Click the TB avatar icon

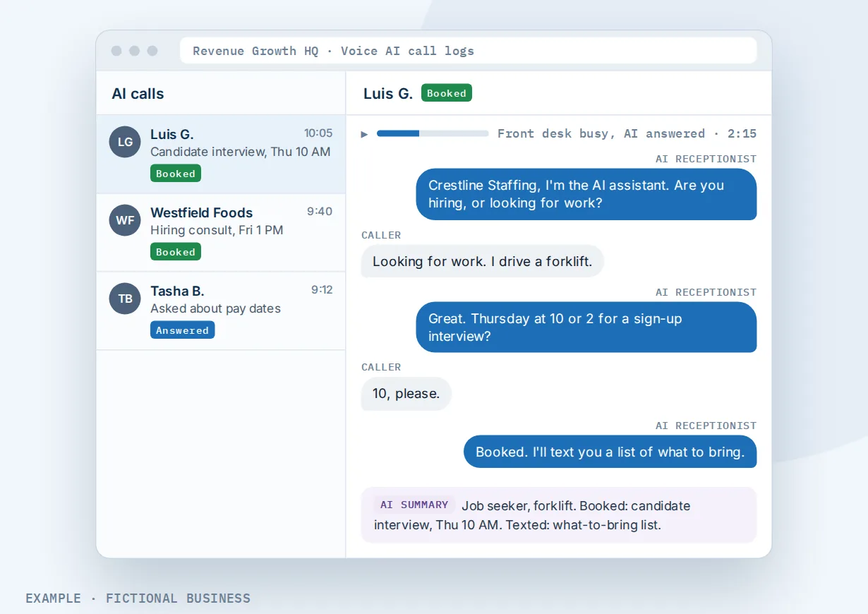coord(125,299)
